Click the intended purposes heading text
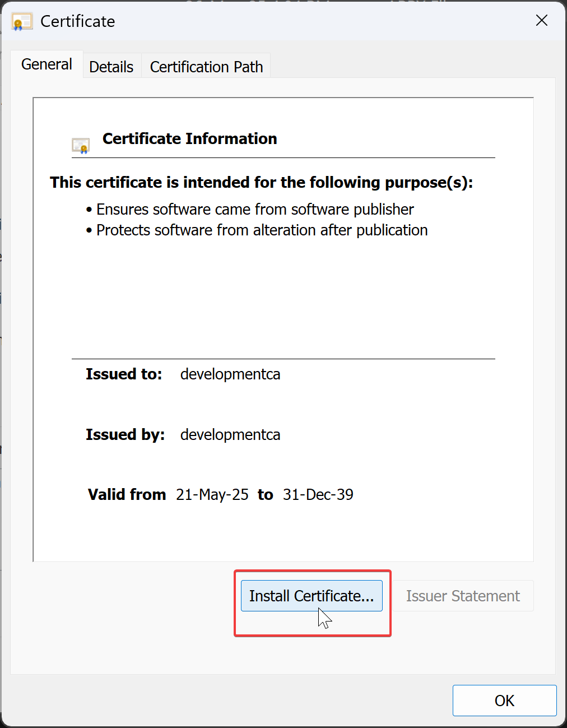567x728 pixels. 261,182
